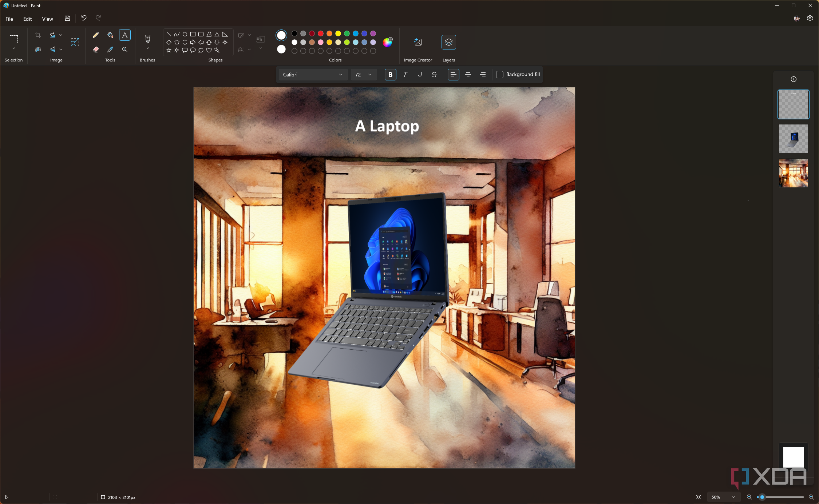Select the watercolor office layer thumbnail
Screen dimensions: 819x504
(x=794, y=173)
